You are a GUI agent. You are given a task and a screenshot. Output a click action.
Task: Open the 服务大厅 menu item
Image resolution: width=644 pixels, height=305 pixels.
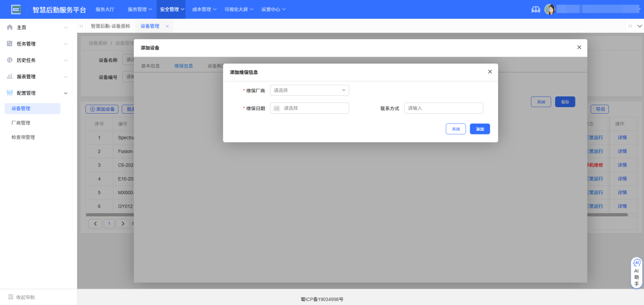pos(105,9)
